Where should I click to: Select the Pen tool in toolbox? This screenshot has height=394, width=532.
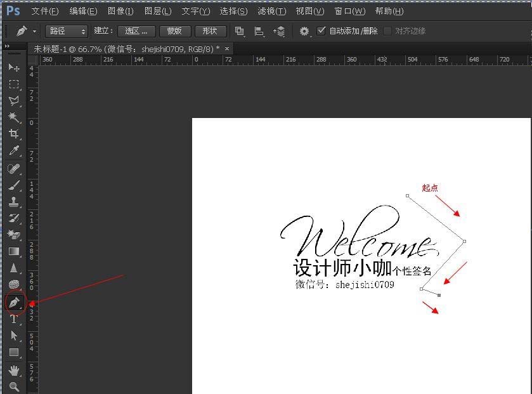[x=14, y=303]
